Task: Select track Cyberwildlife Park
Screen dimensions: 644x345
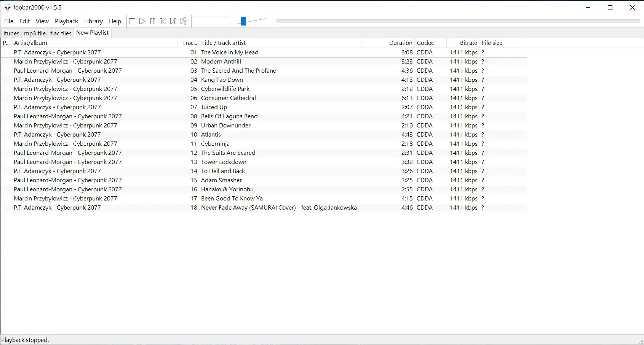Action: pyautogui.click(x=264, y=89)
